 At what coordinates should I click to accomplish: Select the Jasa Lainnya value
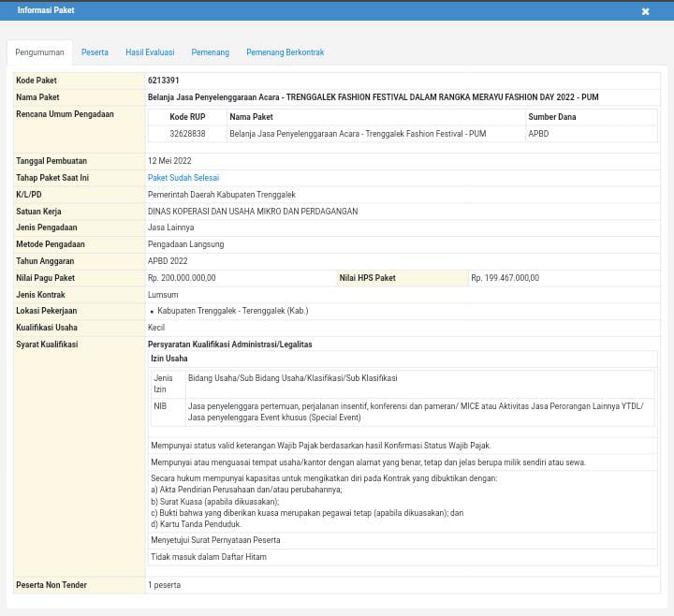[170, 227]
